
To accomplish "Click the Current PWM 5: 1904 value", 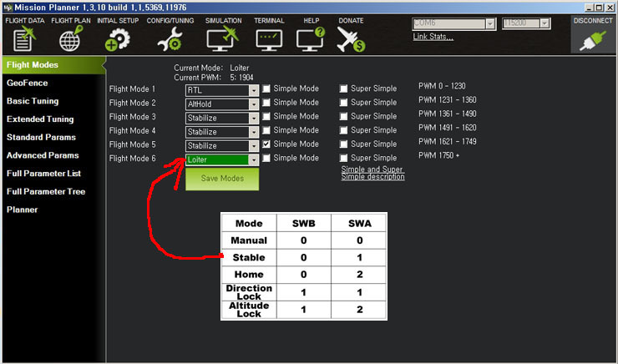I will tap(241, 78).
